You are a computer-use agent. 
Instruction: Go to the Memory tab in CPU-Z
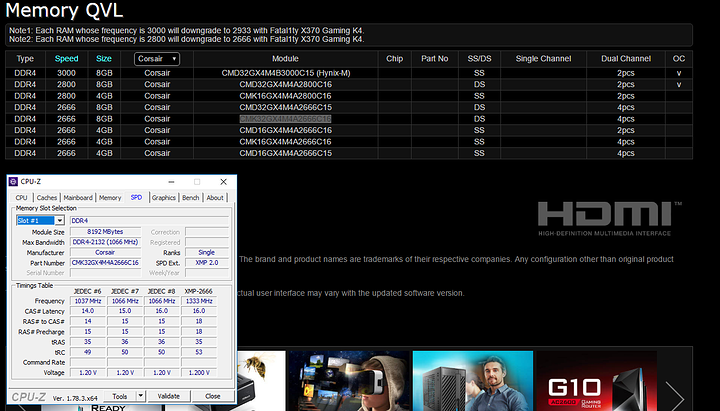(110, 198)
